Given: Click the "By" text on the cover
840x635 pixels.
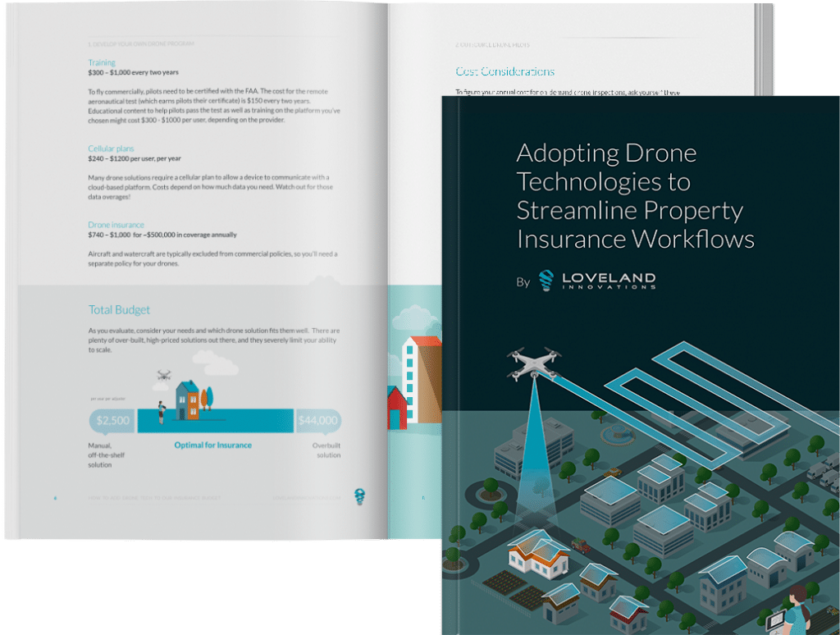Looking at the screenshot, I should 523,282.
